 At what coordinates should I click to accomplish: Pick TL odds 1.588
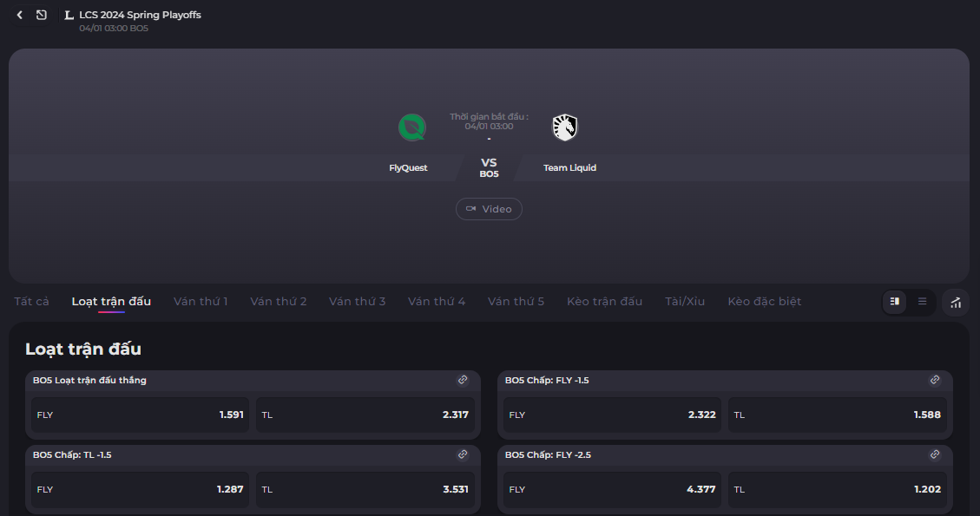point(838,415)
